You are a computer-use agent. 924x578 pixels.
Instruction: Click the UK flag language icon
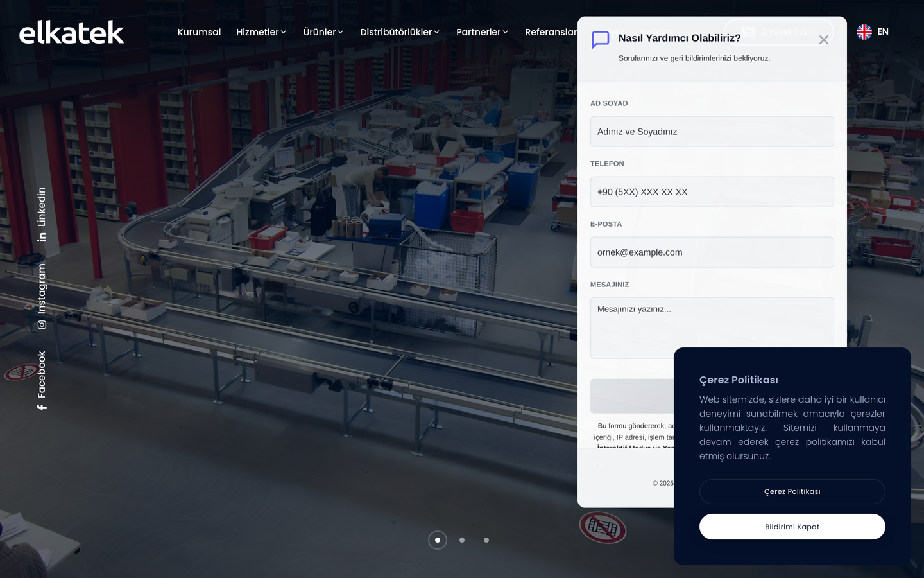tap(864, 32)
